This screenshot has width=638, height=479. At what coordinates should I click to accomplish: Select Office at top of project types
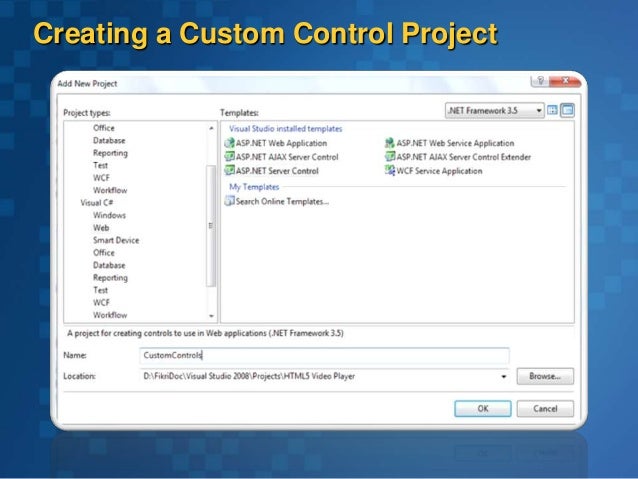point(104,128)
